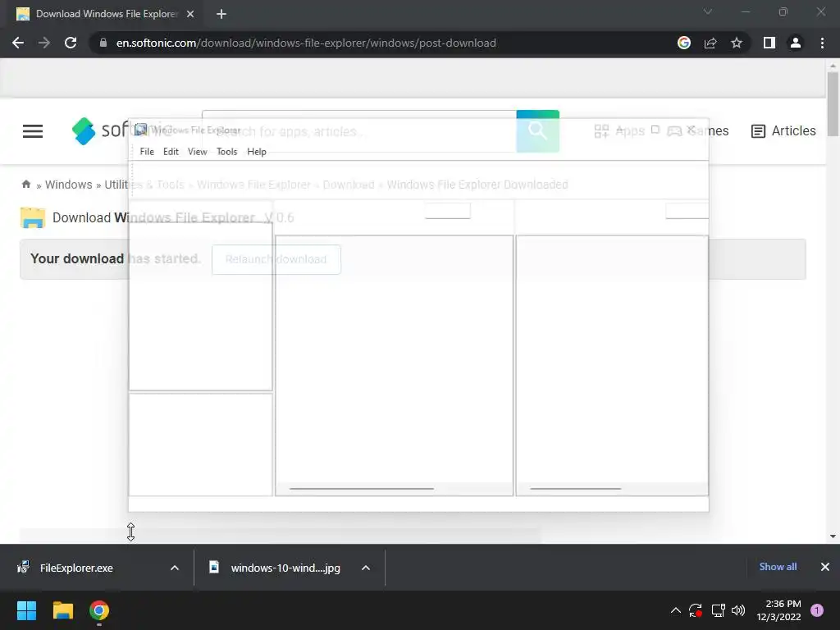
Task: Open the clock showing 2:36 PM
Action: [778, 610]
